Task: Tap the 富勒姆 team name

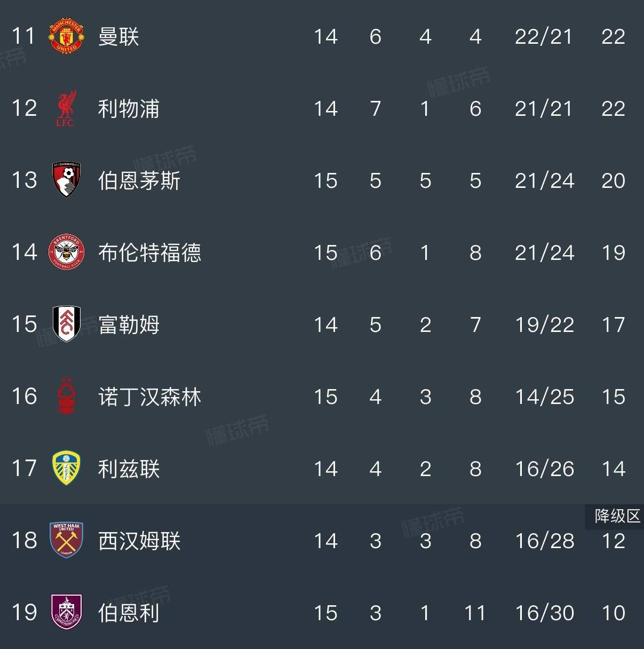Action: 129,324
